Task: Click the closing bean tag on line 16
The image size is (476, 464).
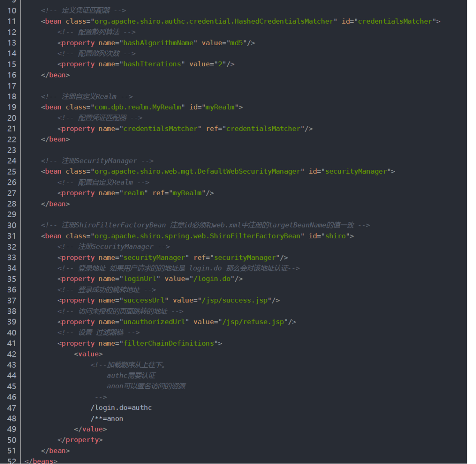Action: tap(55, 75)
